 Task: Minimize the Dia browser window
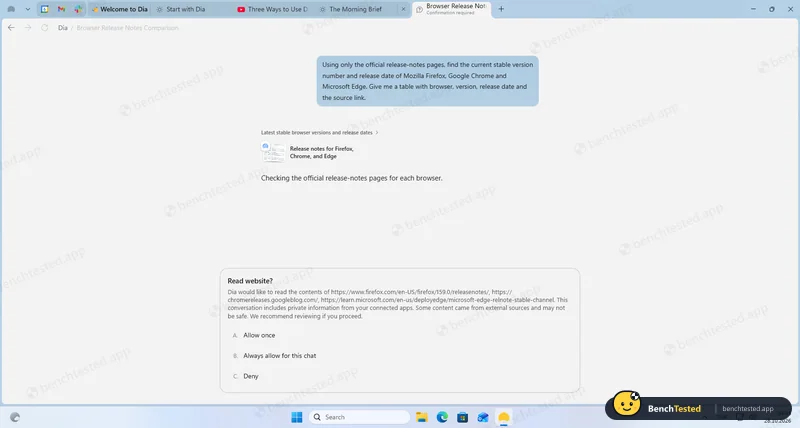pyautogui.click(x=753, y=9)
